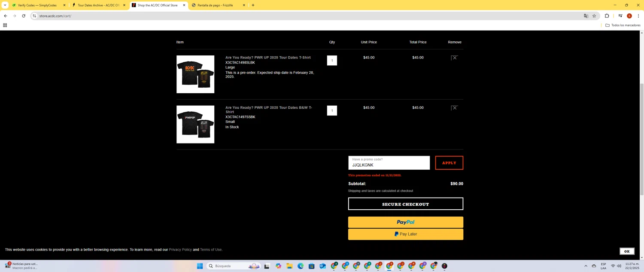
Task: View site information icon in address bar
Action: tap(34, 16)
